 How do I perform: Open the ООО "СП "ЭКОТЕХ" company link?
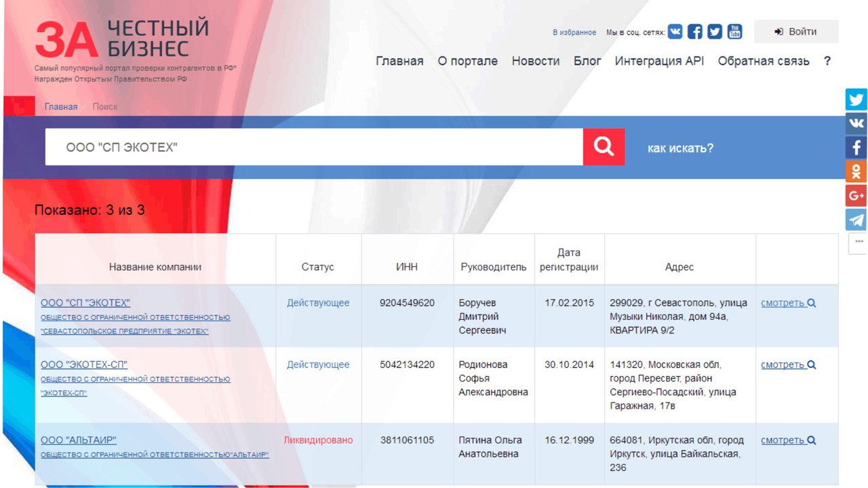click(x=85, y=303)
